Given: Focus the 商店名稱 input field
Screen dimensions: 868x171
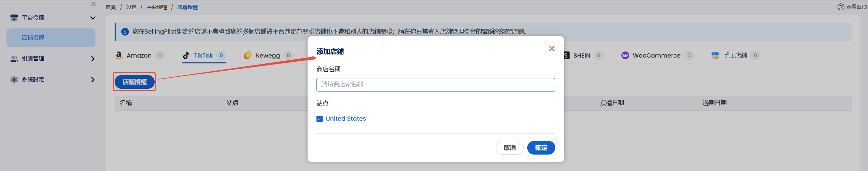Looking at the screenshot, I should coord(436,85).
